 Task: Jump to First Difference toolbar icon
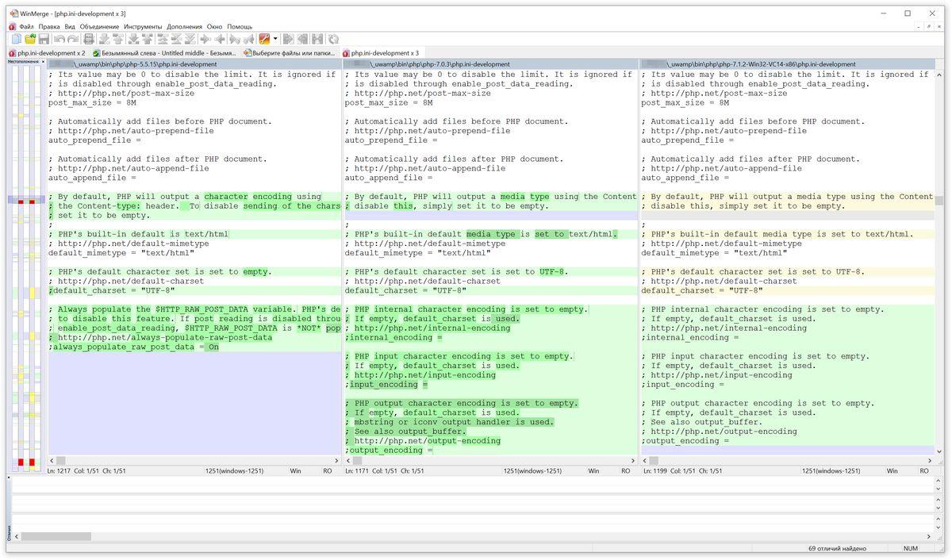point(163,39)
